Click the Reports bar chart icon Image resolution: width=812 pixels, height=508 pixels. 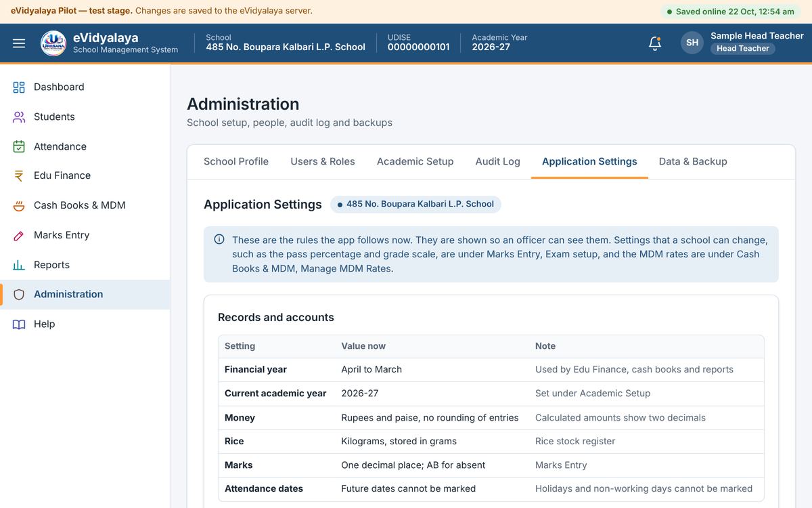19,265
